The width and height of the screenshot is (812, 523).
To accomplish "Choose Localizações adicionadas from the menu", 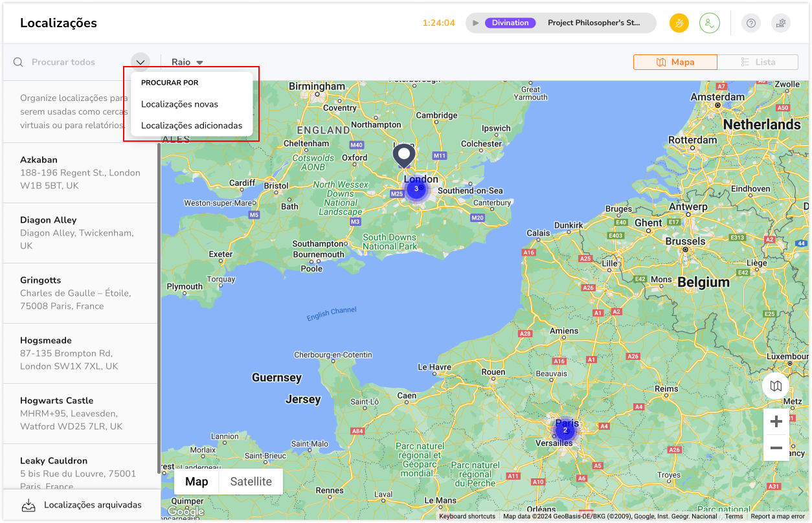I will pyautogui.click(x=192, y=126).
